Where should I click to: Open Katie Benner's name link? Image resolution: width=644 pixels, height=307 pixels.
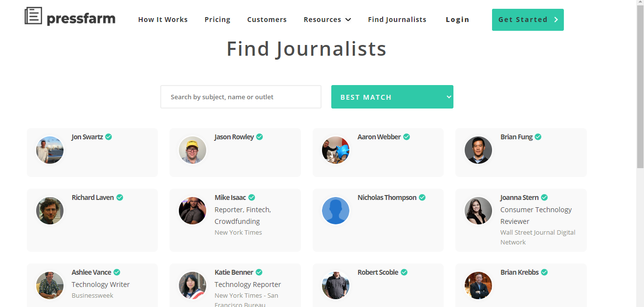click(x=234, y=272)
